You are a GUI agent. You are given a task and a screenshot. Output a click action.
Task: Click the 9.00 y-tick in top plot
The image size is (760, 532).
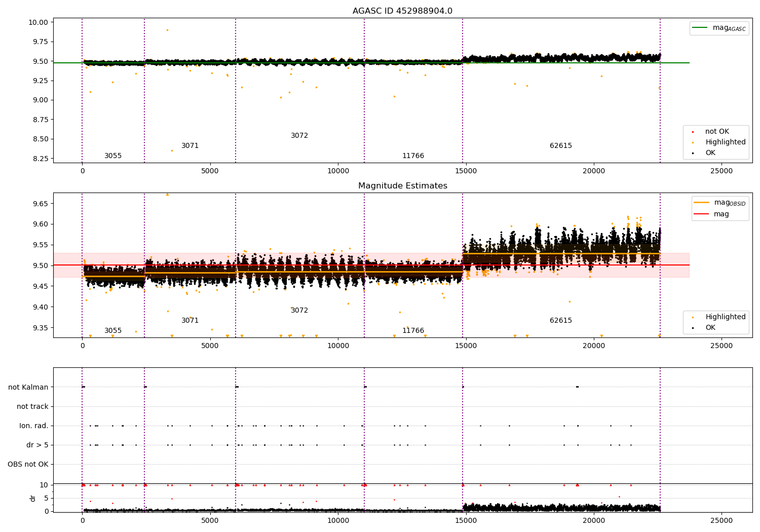(x=40, y=100)
